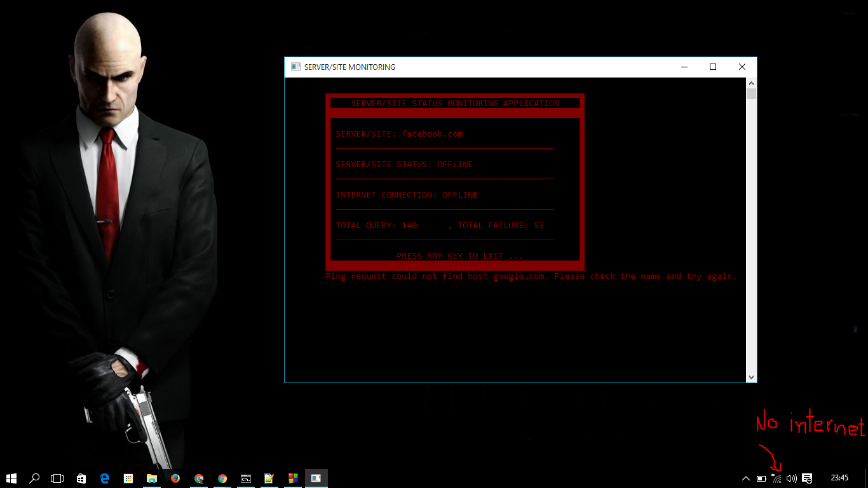This screenshot has width=868, height=488.
Task: Launch Firefox from taskbar
Action: point(175,478)
